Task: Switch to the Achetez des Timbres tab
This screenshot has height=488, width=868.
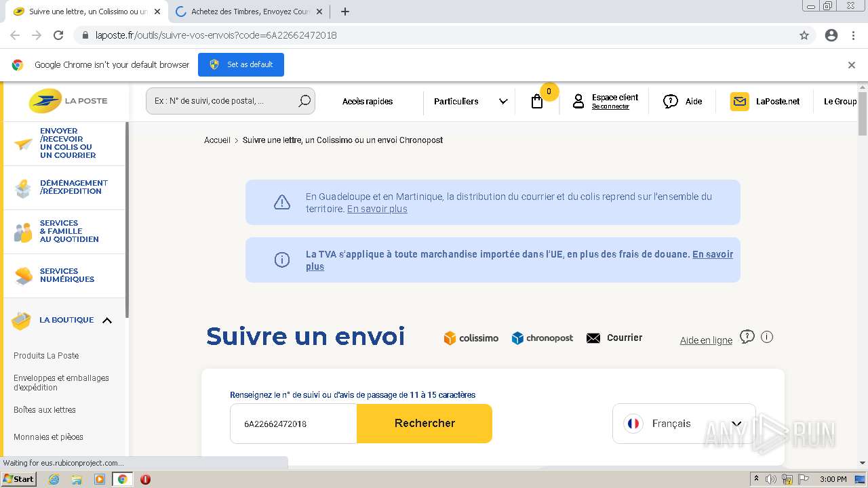Action: click(250, 12)
